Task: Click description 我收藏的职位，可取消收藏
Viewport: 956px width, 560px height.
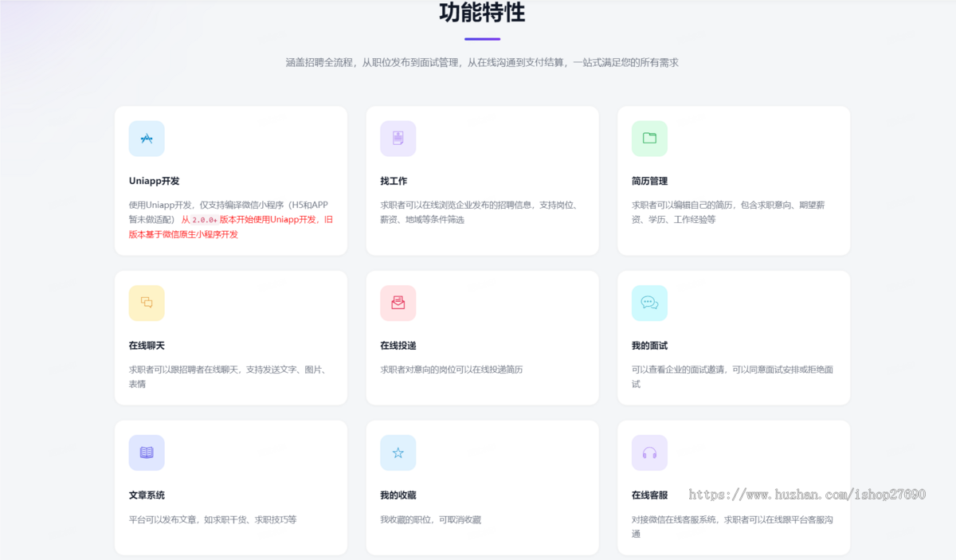Action: pyautogui.click(x=430, y=519)
